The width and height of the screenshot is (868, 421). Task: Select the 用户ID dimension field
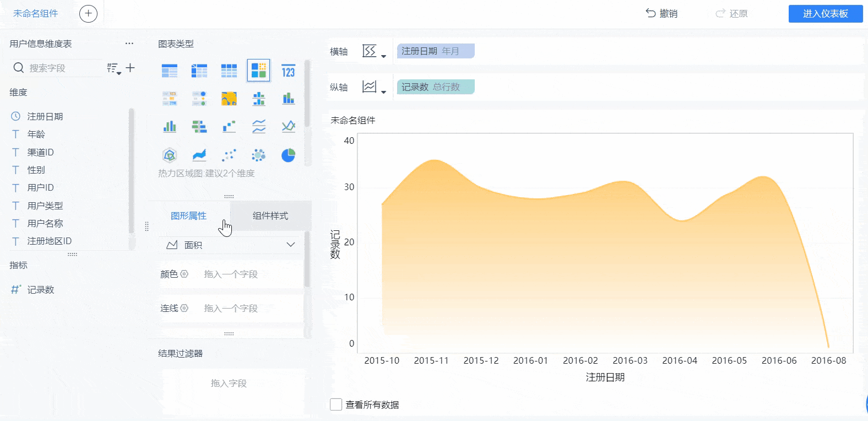(41, 187)
